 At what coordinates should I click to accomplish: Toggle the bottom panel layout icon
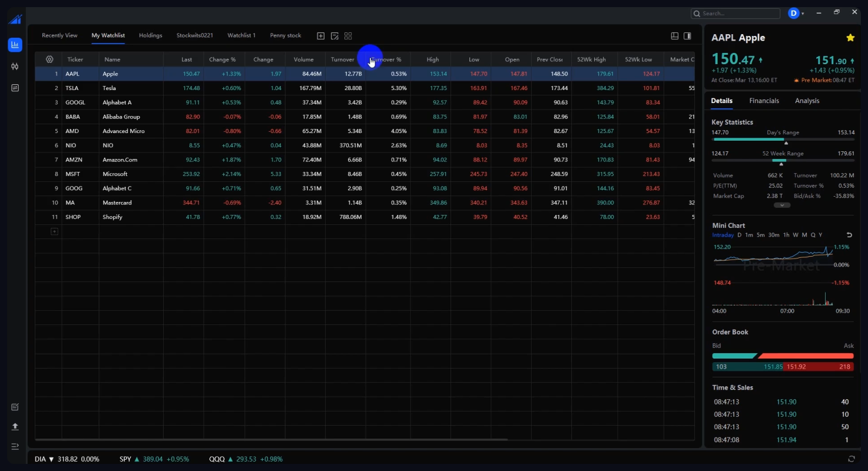[675, 36]
